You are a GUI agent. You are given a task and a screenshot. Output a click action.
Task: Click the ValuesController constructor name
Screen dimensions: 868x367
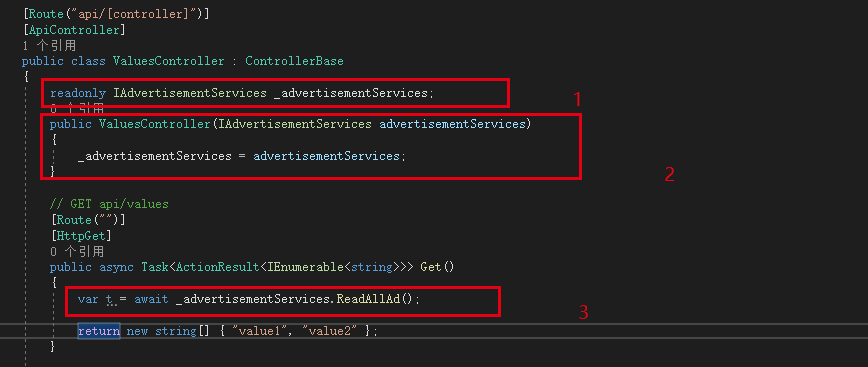(x=155, y=124)
